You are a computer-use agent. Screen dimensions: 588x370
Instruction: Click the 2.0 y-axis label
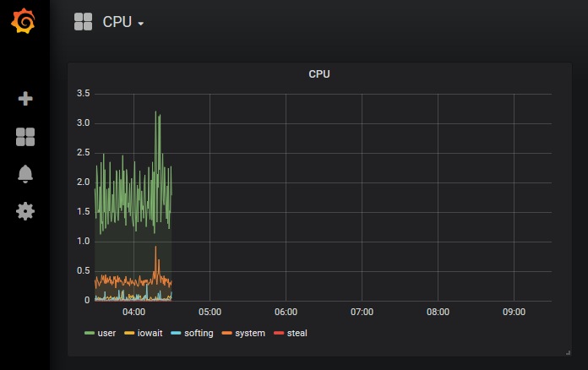click(x=84, y=182)
